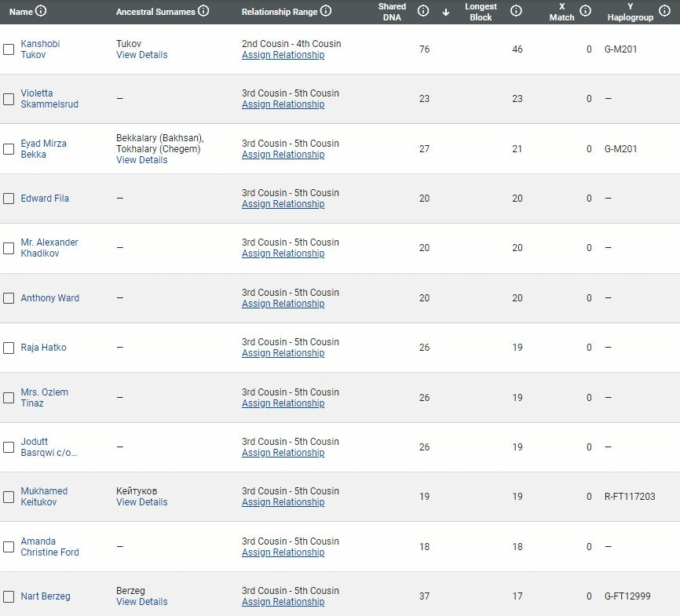Image resolution: width=680 pixels, height=616 pixels.
Task: Check the box for Kanshobi Tukov
Action: [x=9, y=49]
